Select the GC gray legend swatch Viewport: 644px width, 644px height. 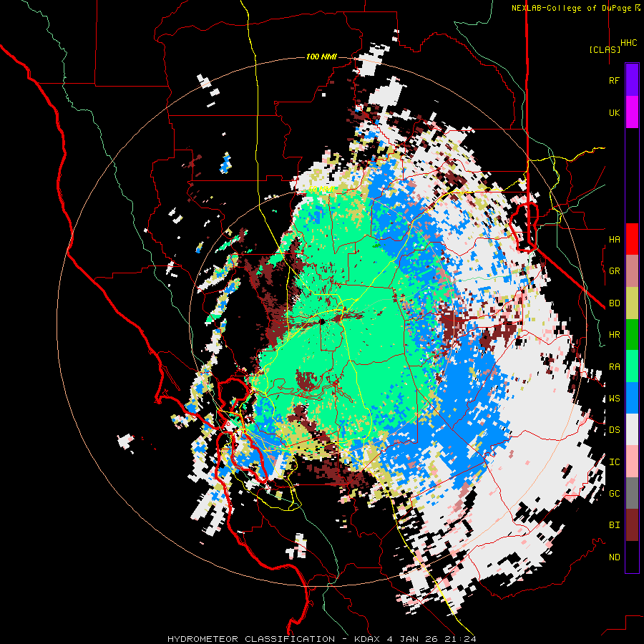(x=632, y=493)
